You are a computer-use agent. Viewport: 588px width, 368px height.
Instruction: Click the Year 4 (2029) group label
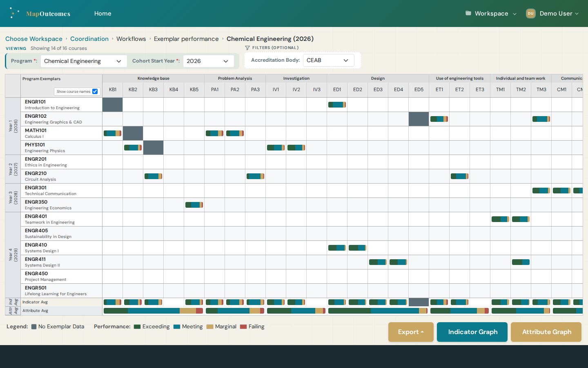[x=13, y=255]
